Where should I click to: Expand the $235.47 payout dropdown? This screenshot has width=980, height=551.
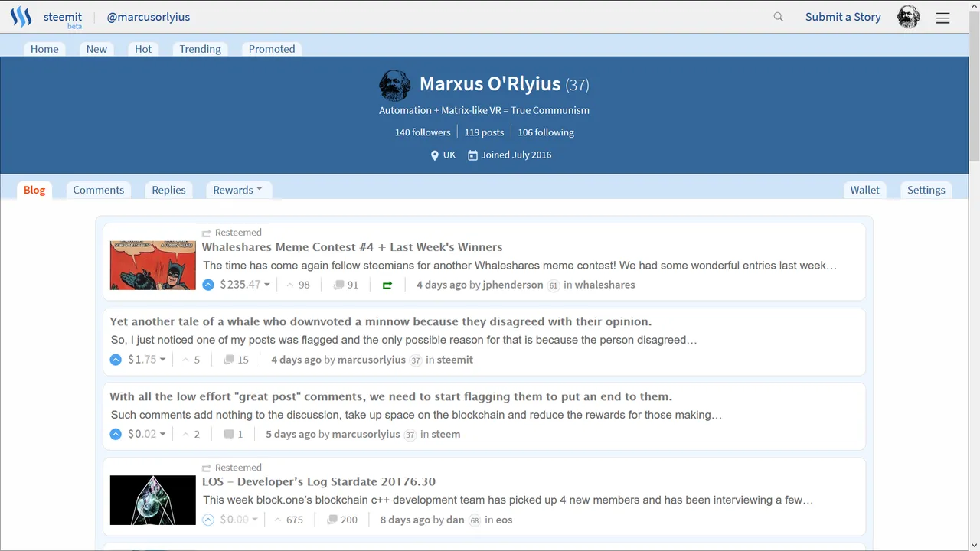coord(245,285)
